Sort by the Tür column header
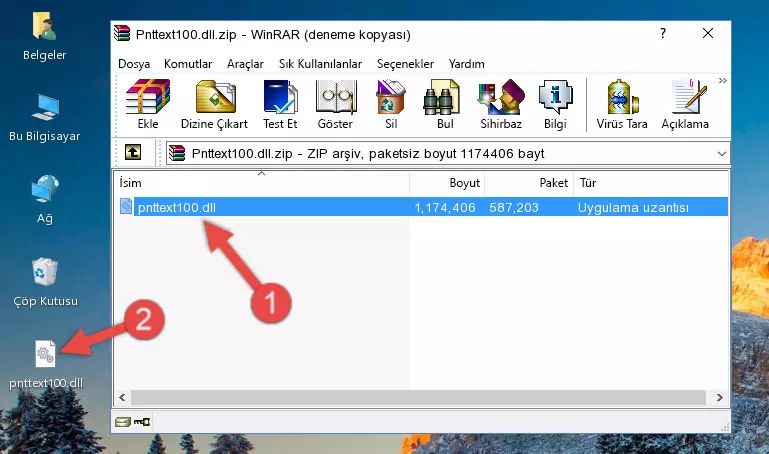Screen dimensions: 769x454 pyautogui.click(x=650, y=183)
